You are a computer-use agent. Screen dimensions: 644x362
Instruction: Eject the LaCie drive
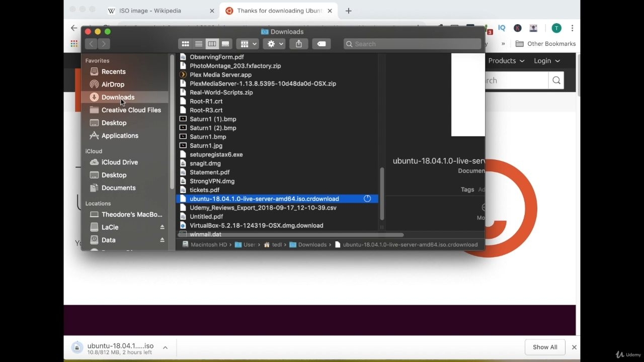point(162,227)
